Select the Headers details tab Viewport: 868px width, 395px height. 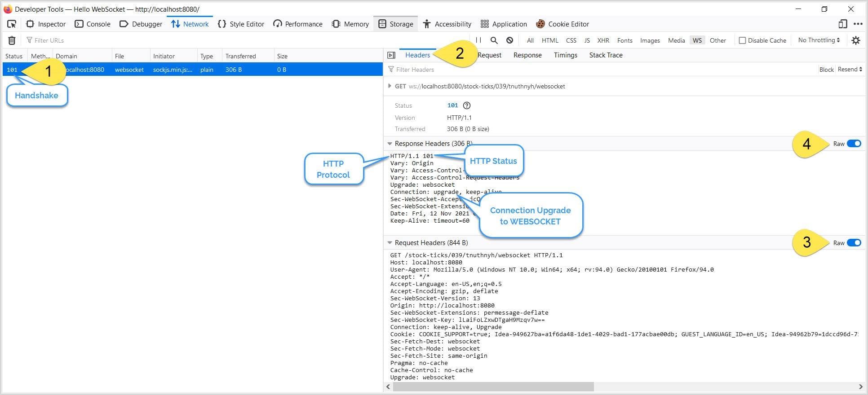click(417, 55)
